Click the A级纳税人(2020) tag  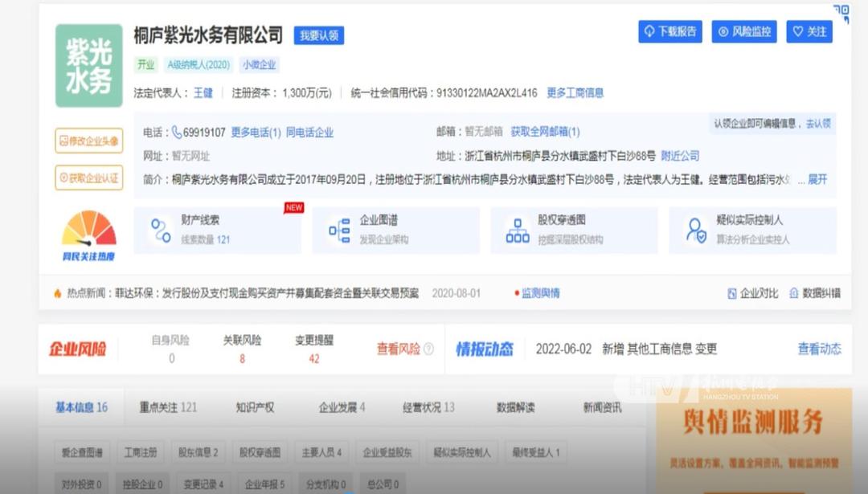click(x=199, y=65)
